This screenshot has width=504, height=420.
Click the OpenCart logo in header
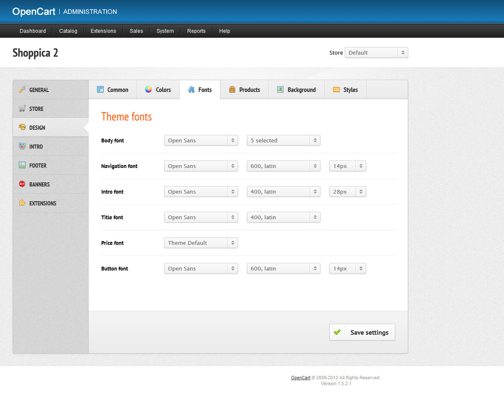(34, 12)
